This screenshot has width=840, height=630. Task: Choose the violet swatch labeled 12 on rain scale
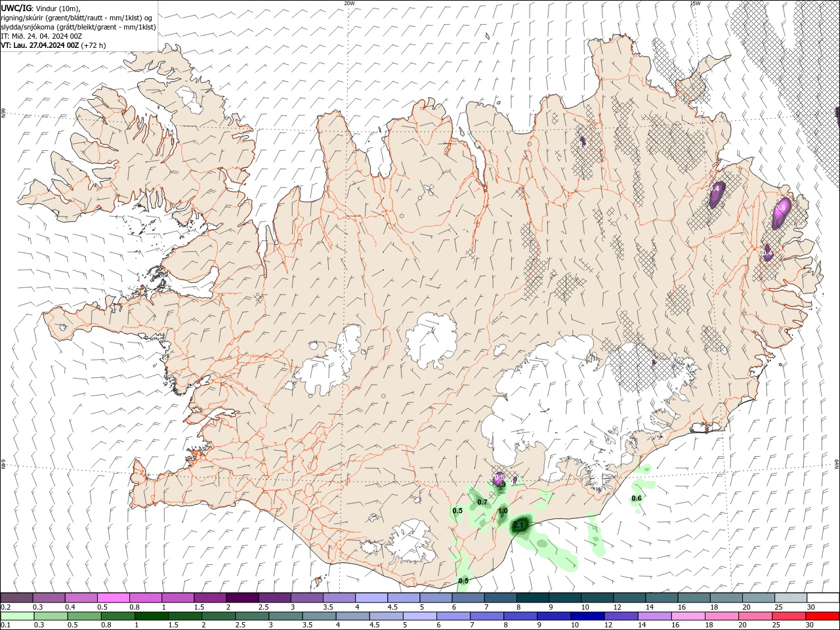coord(621,616)
